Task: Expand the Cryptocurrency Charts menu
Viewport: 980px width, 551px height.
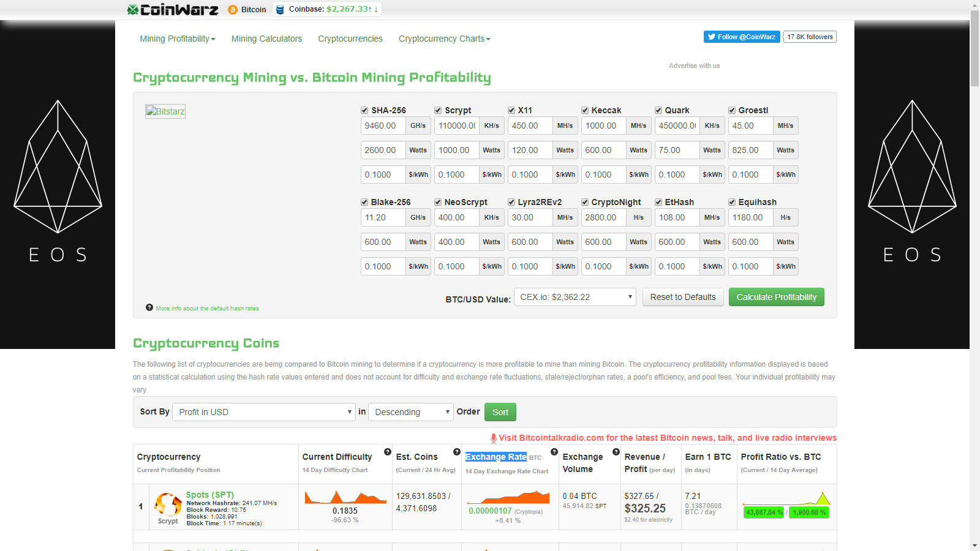Action: tap(444, 39)
